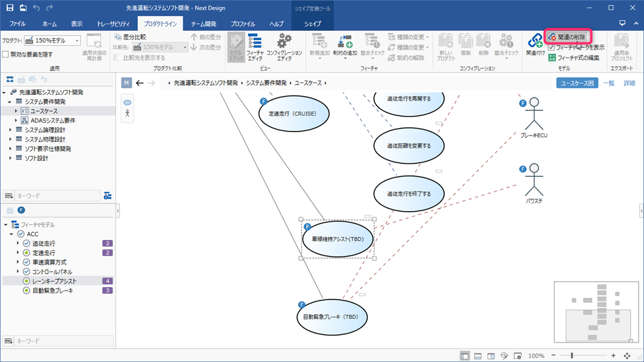Screen dimensions: 644x362
Task: Open the チーム開発 ribbon tab
Action: pos(203,24)
